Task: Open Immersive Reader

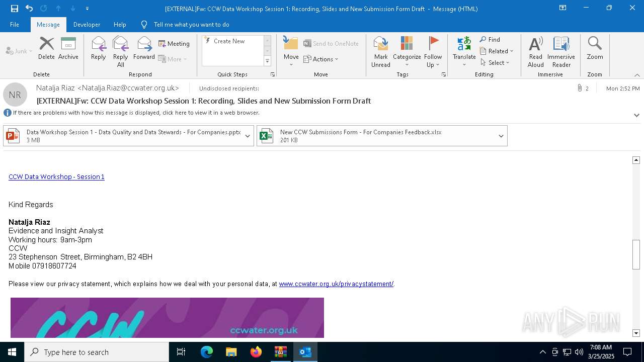Action: point(561,52)
